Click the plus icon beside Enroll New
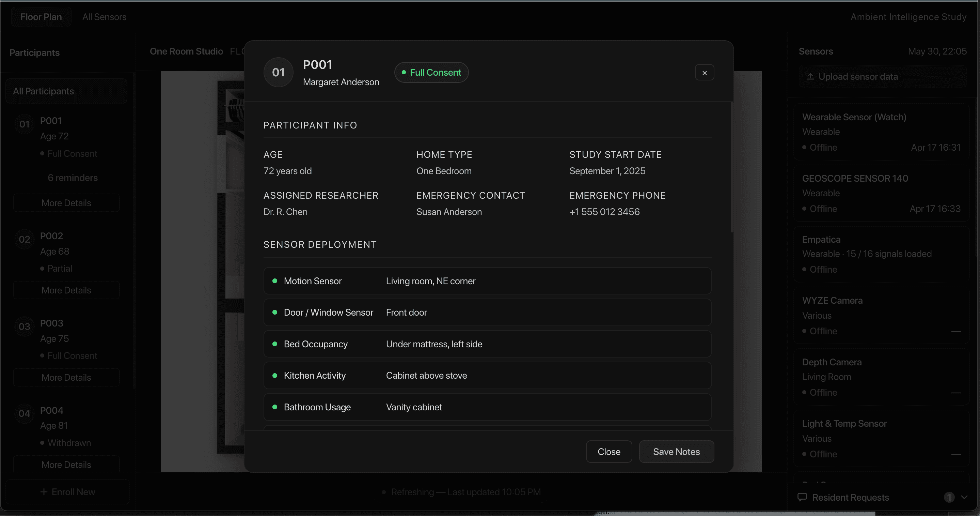980x516 pixels. pos(44,492)
